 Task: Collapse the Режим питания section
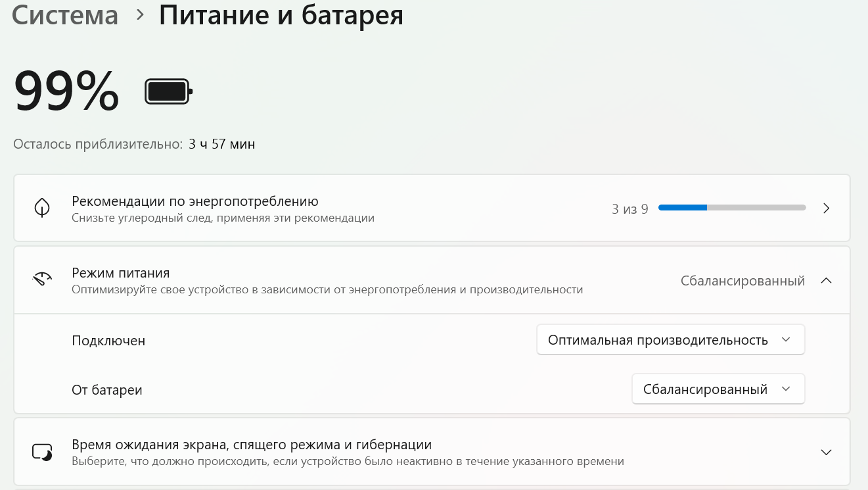tap(827, 281)
